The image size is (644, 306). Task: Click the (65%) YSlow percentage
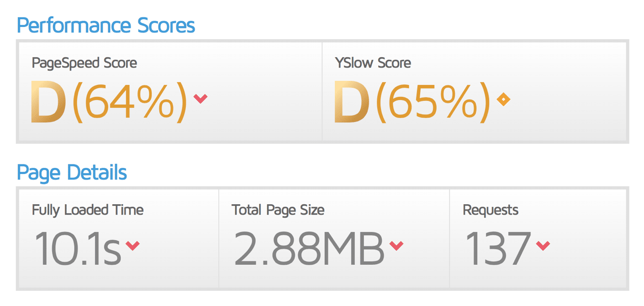[x=433, y=102]
